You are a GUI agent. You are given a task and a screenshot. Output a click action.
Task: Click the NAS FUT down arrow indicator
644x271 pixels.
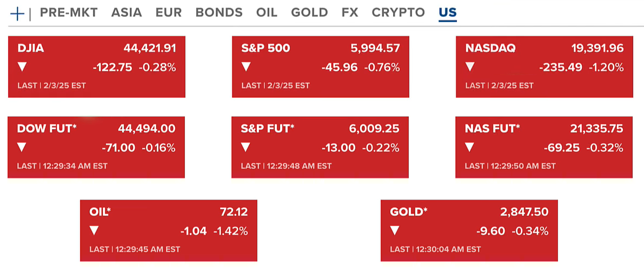pos(469,147)
